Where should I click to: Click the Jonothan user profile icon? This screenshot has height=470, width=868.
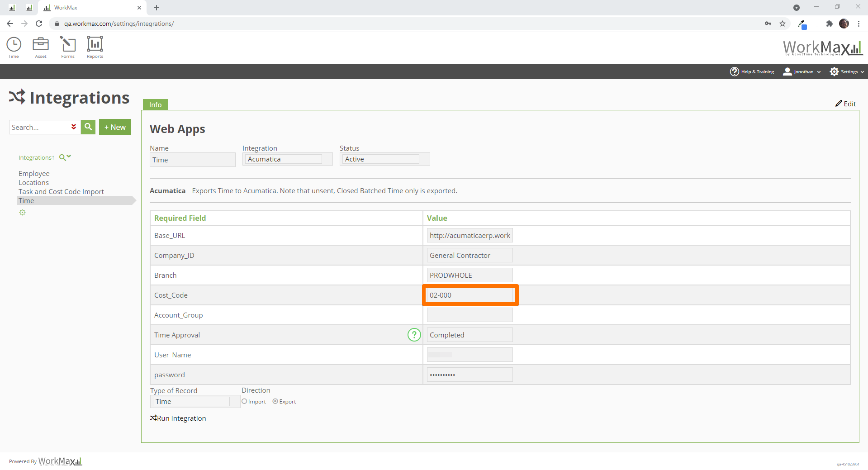787,71
